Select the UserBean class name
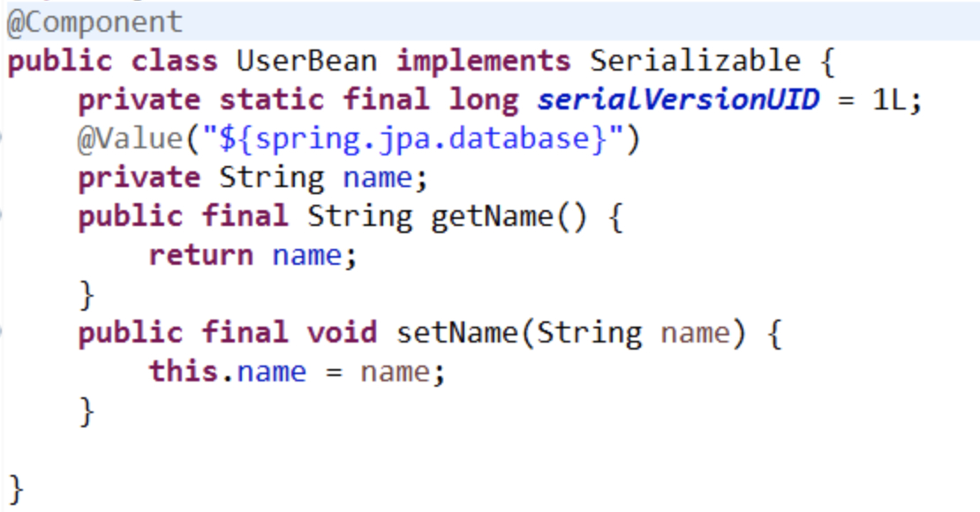980x512 pixels. 307,61
